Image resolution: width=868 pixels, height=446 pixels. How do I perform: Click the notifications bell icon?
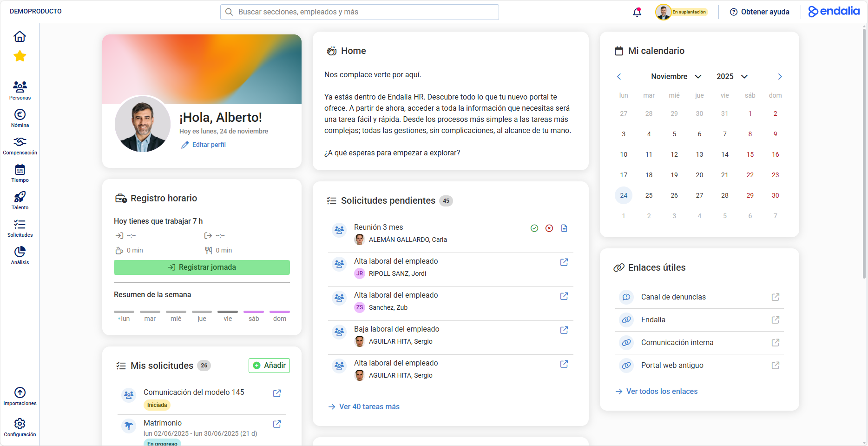click(637, 12)
